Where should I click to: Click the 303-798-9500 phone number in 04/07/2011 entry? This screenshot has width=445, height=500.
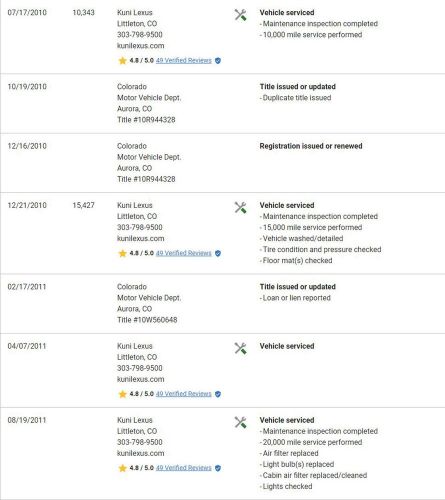coord(140,368)
